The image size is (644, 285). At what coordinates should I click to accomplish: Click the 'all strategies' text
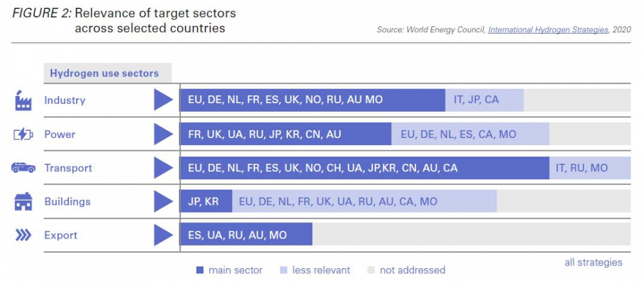pos(593,262)
